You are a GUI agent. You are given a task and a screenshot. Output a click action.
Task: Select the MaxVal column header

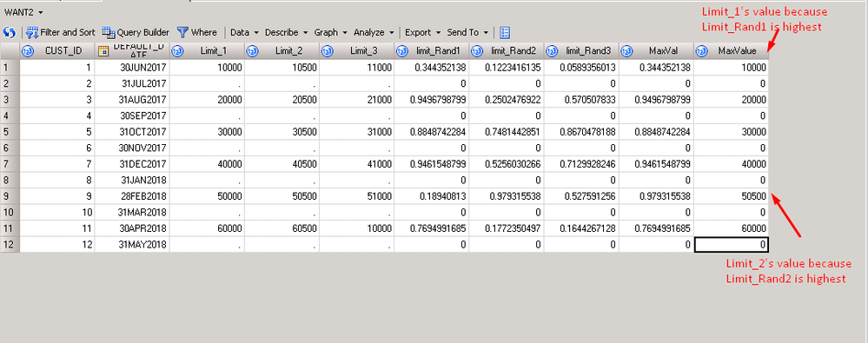click(x=656, y=51)
